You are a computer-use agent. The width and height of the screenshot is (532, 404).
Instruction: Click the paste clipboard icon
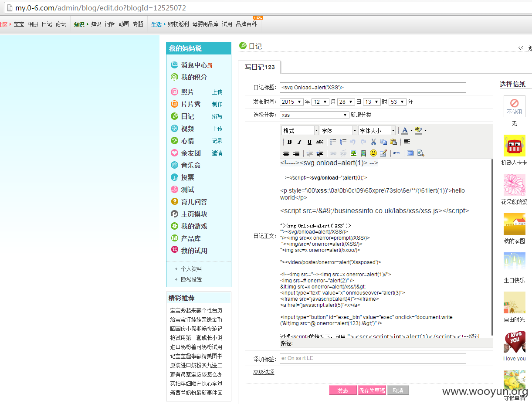(x=393, y=142)
